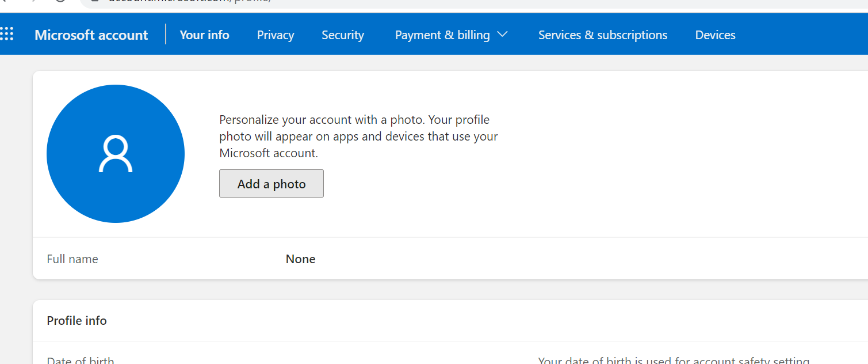Viewport: 868px width, 364px height.
Task: Click the chevron next to Payment & billing
Action: tap(502, 35)
